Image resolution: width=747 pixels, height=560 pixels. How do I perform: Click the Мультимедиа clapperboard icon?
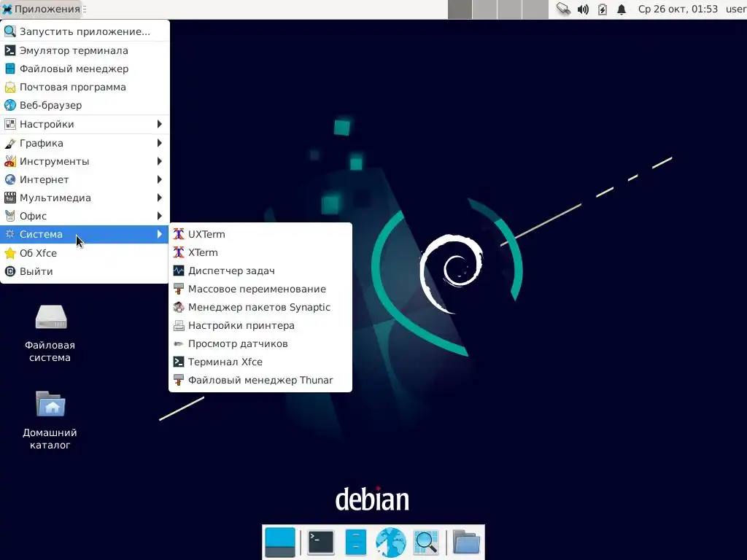pyautogui.click(x=10, y=198)
